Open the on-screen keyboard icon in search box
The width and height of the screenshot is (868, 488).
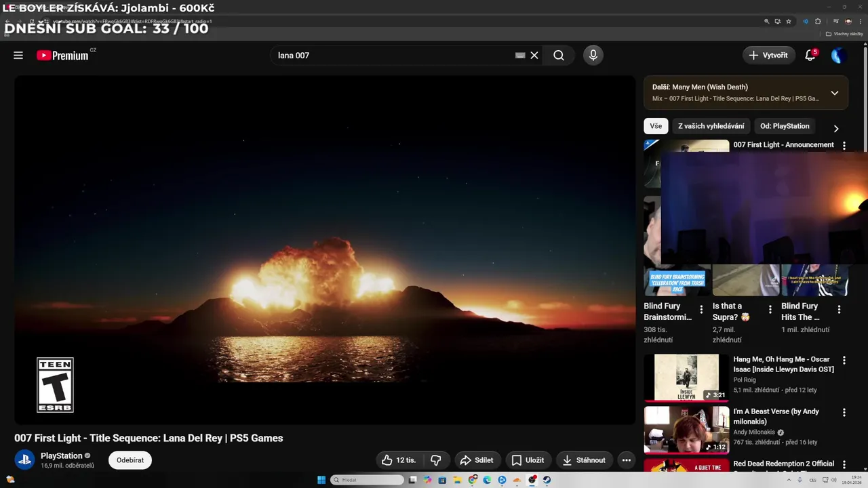coord(520,56)
